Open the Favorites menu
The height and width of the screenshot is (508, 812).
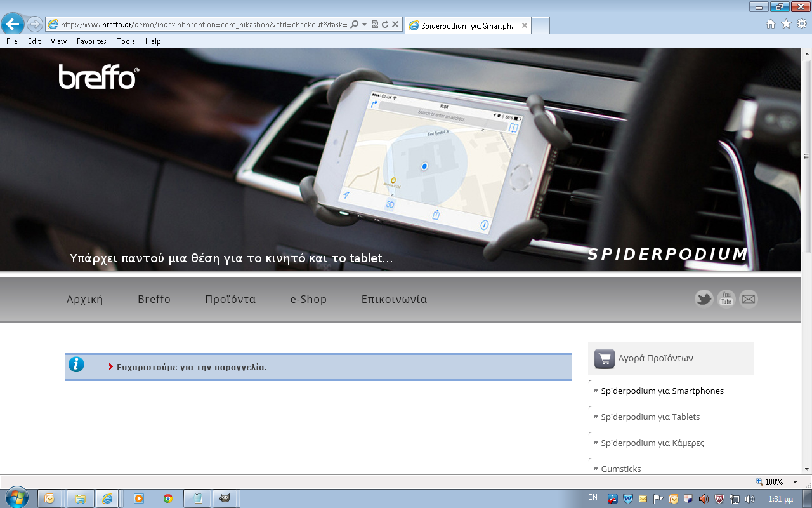[x=91, y=41]
